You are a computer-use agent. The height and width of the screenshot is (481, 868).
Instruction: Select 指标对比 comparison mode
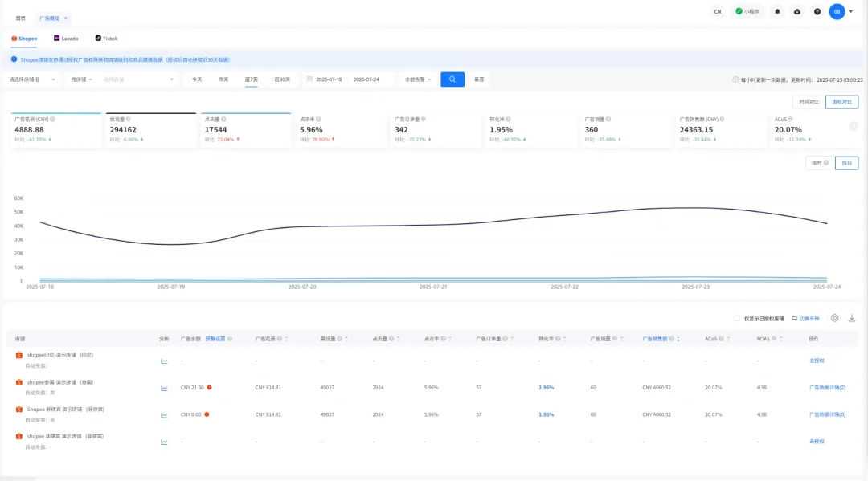click(x=841, y=102)
